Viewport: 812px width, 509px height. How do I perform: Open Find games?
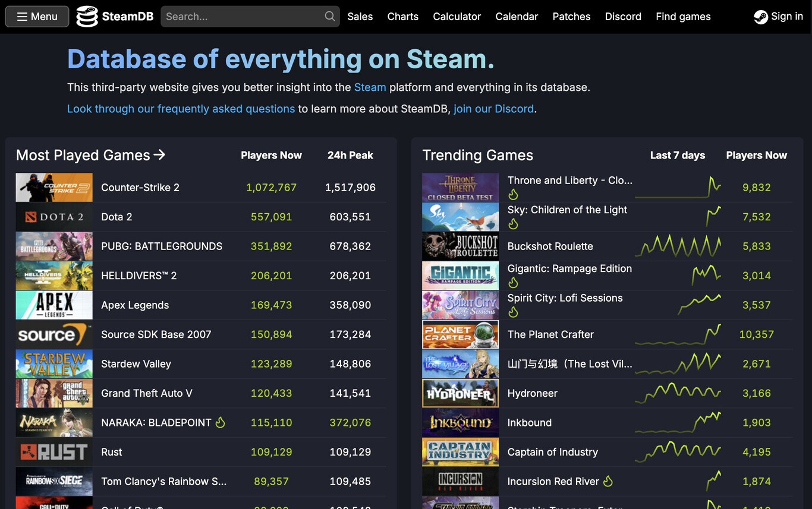684,17
